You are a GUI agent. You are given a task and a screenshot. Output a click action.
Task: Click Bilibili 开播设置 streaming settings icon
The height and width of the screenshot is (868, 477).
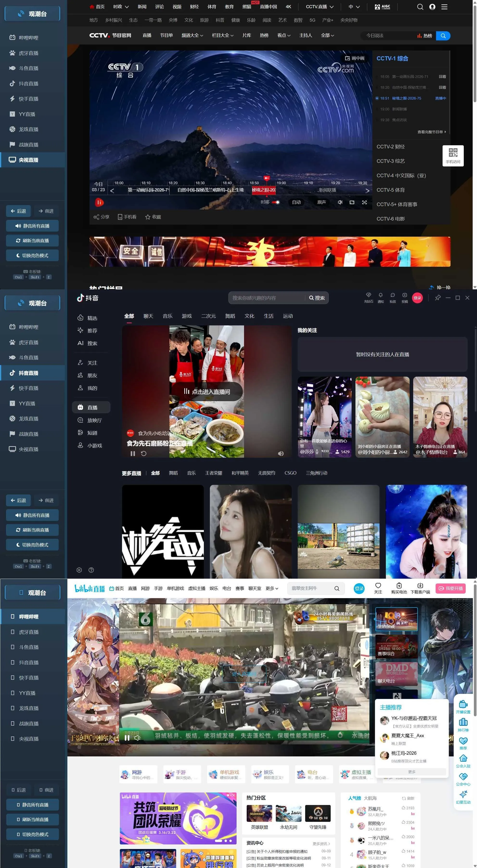coord(463,706)
